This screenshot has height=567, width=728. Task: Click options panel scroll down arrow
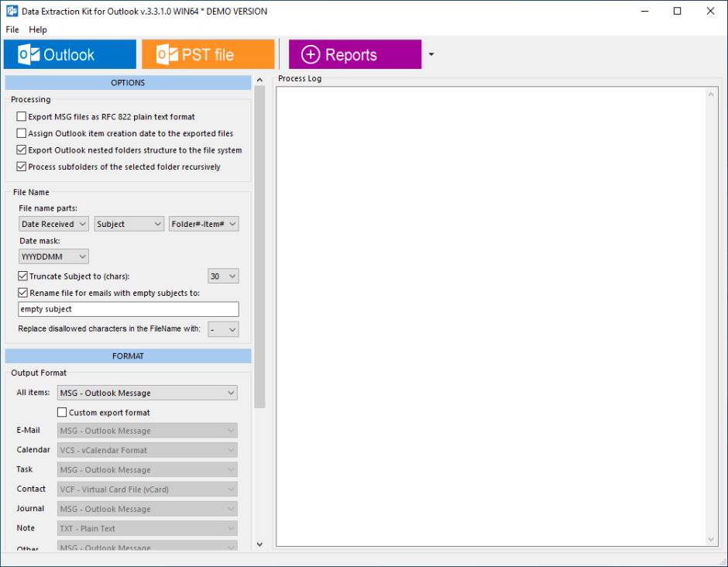[259, 545]
